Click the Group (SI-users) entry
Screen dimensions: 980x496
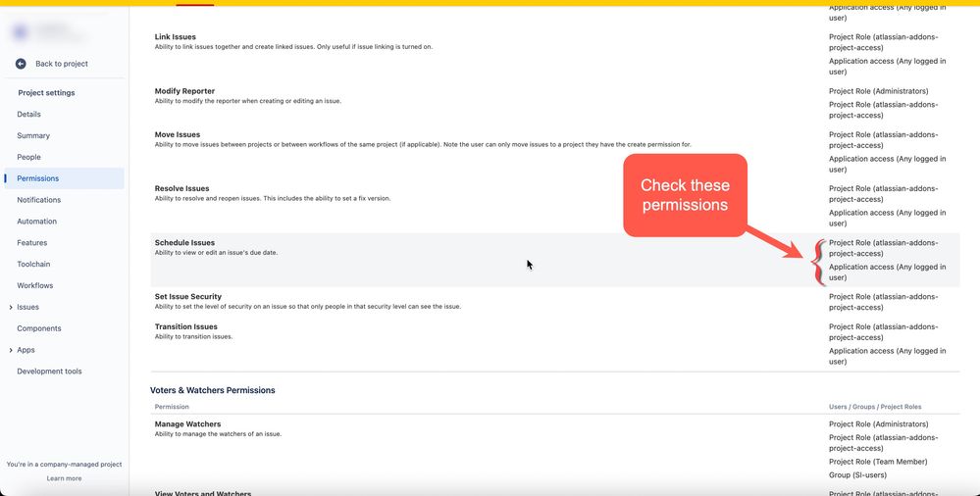click(857, 475)
